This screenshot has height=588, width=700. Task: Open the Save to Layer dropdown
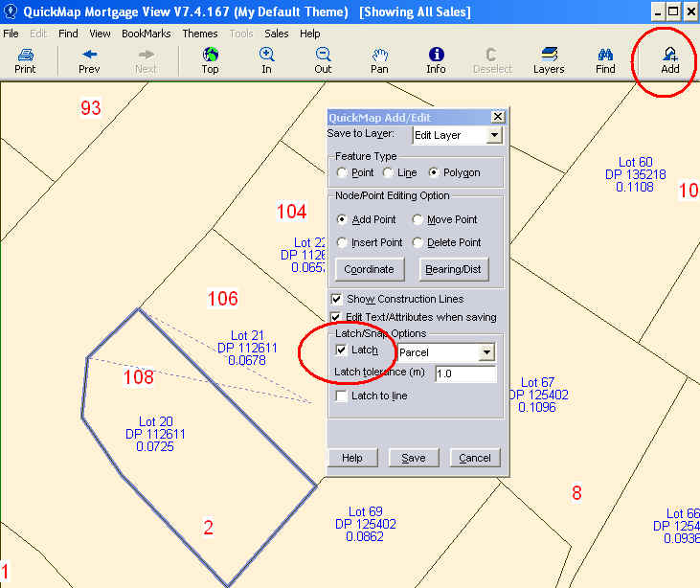pyautogui.click(x=493, y=135)
